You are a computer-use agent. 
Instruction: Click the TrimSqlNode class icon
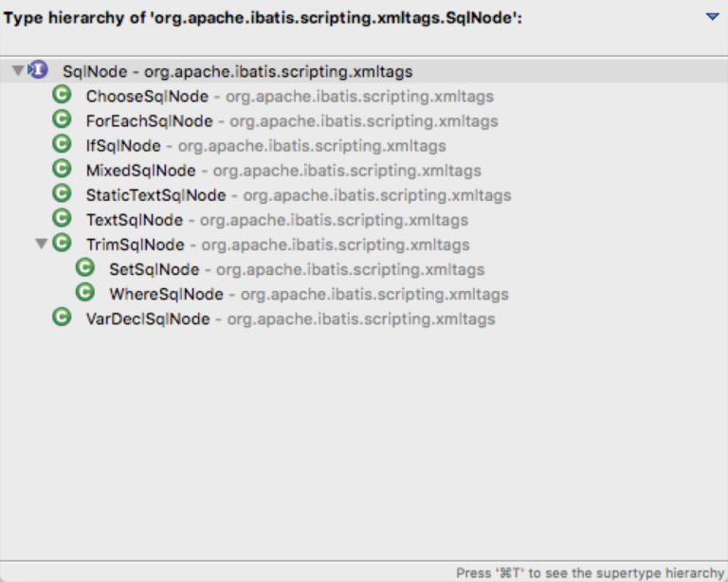62,244
